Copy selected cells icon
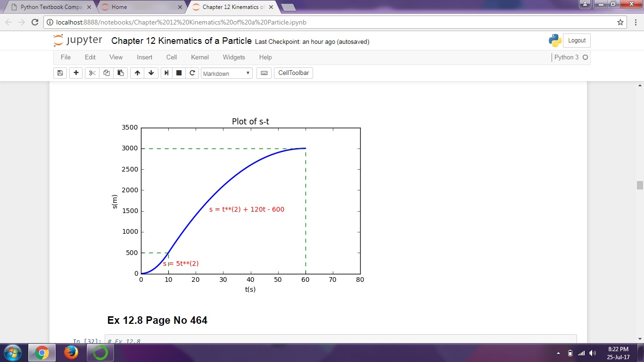 click(107, 73)
